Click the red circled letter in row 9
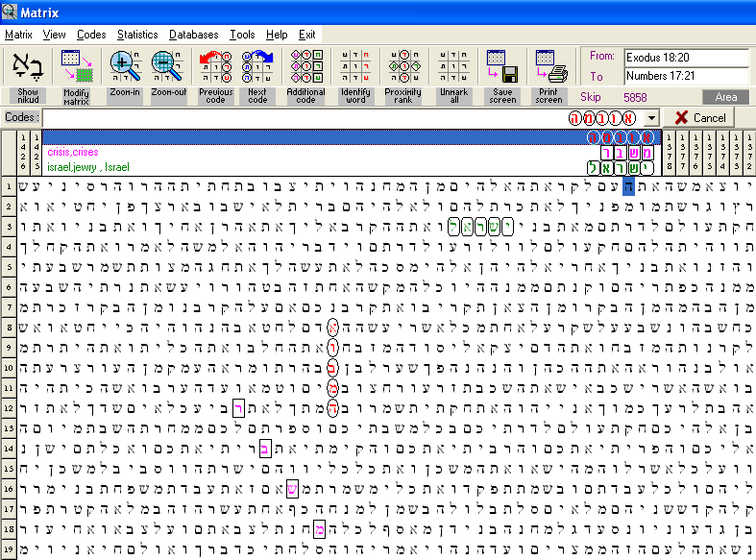The width and height of the screenshot is (756, 560). [x=332, y=348]
